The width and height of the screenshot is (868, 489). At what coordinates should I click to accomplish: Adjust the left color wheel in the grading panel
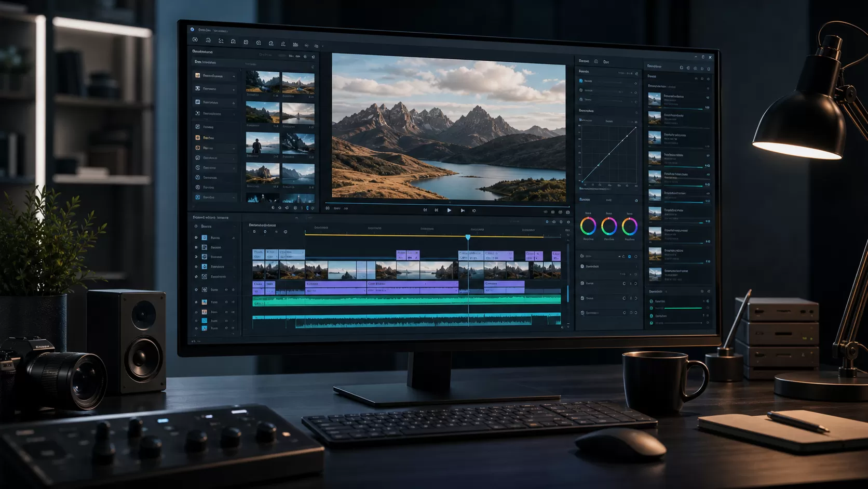coord(588,226)
